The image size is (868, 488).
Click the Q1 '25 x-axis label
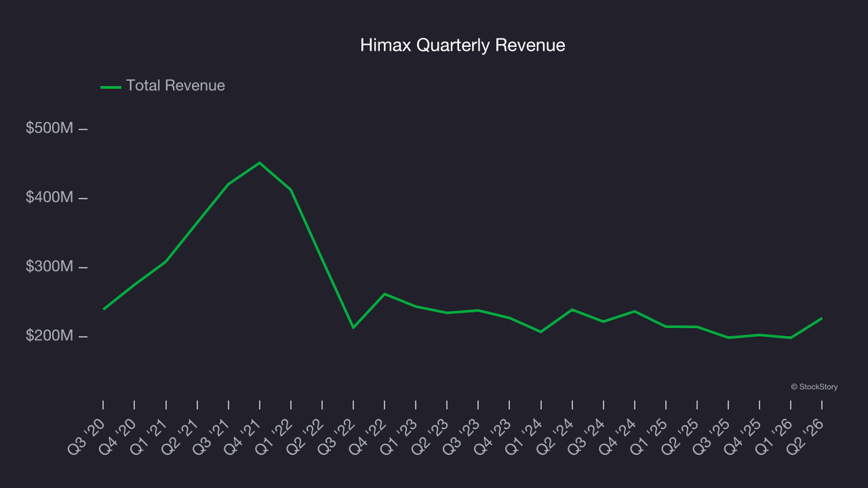[650, 436]
